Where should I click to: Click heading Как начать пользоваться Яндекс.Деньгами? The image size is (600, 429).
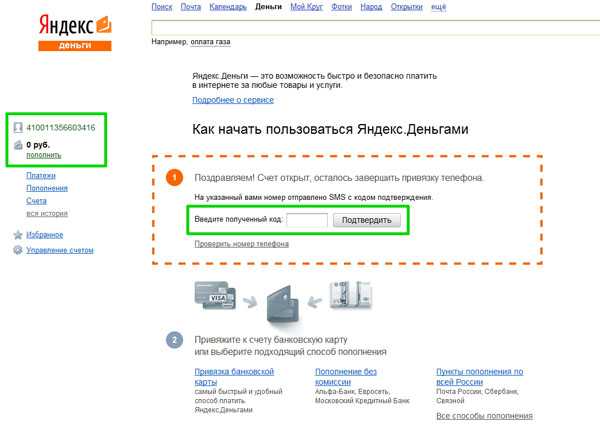coord(330,129)
